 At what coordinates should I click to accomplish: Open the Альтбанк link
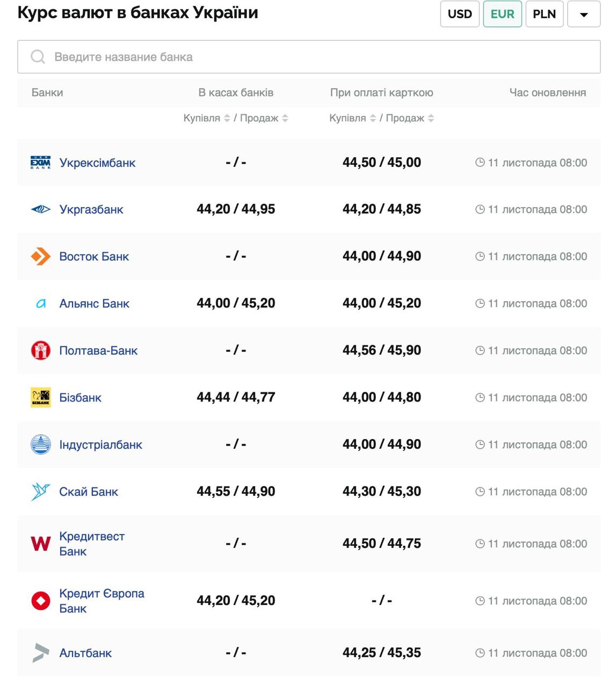(x=85, y=653)
